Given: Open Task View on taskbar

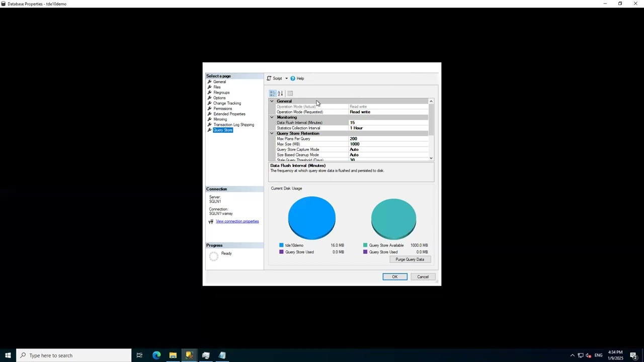Looking at the screenshot, I should point(139,355).
